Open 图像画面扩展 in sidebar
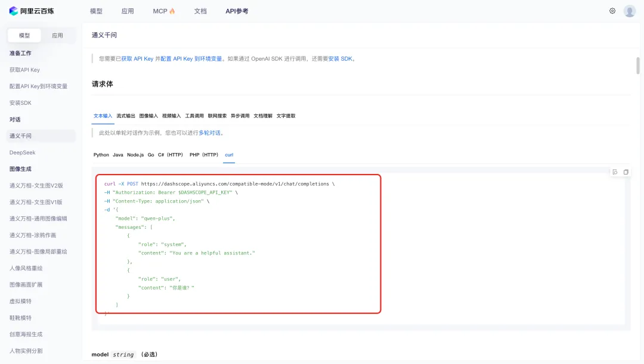This screenshot has height=364, width=644. click(26, 284)
